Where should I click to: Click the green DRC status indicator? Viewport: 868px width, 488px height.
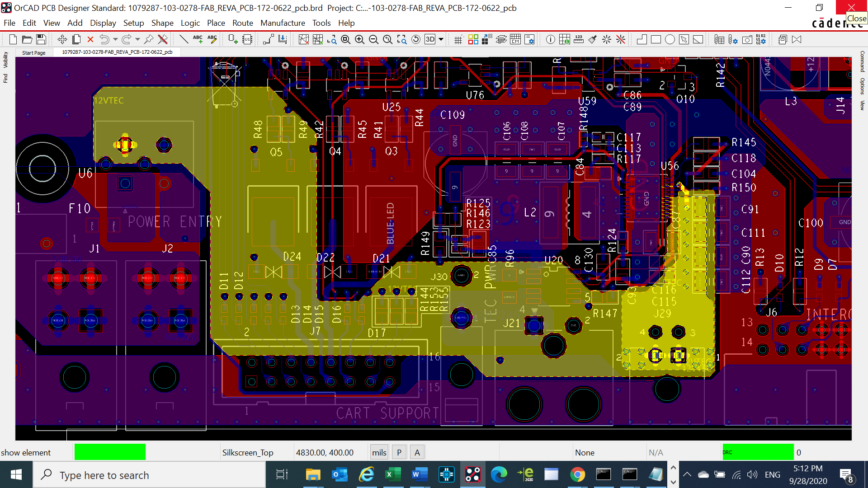[758, 452]
